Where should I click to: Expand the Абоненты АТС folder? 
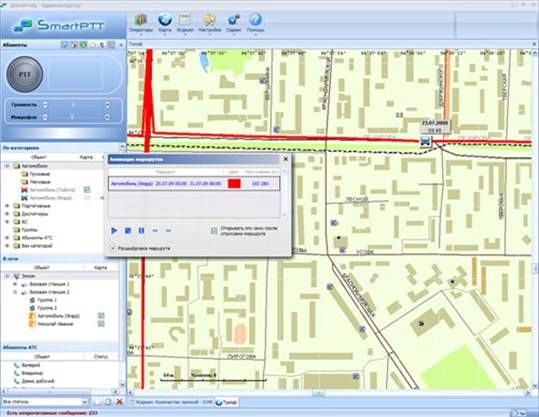[7, 238]
